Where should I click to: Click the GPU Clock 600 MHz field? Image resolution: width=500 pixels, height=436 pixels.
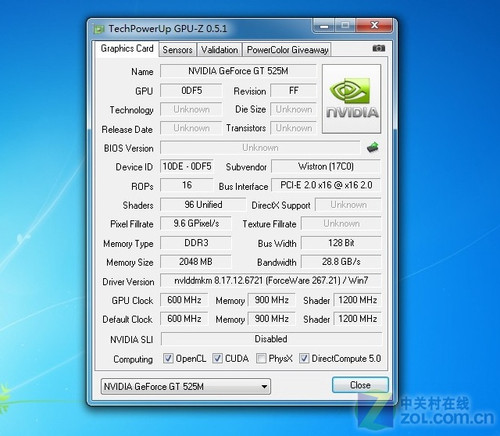[x=184, y=300]
